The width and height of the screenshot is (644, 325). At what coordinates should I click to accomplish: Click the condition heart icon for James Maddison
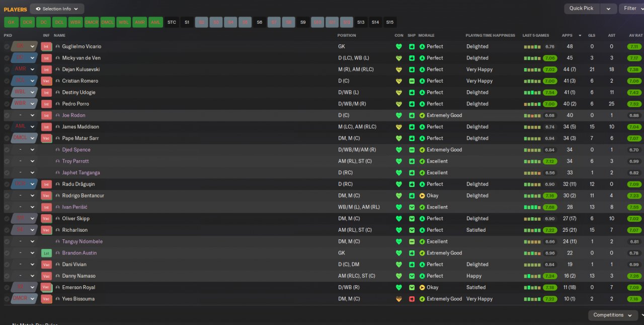coord(399,127)
